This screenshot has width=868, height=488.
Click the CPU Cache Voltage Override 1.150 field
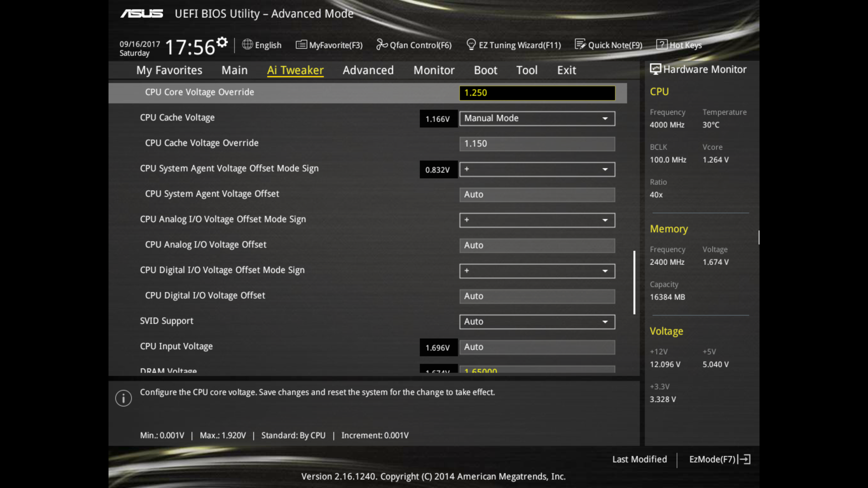coord(537,144)
